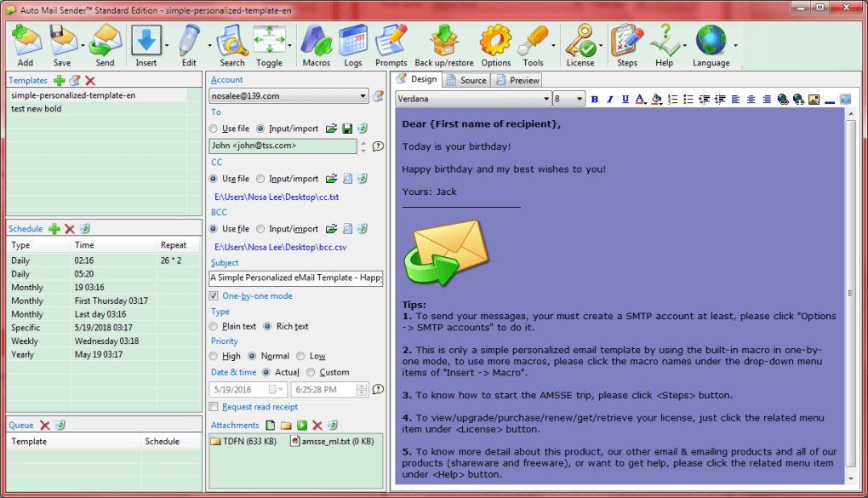
Task: Click the Steps icon
Action: point(626,40)
